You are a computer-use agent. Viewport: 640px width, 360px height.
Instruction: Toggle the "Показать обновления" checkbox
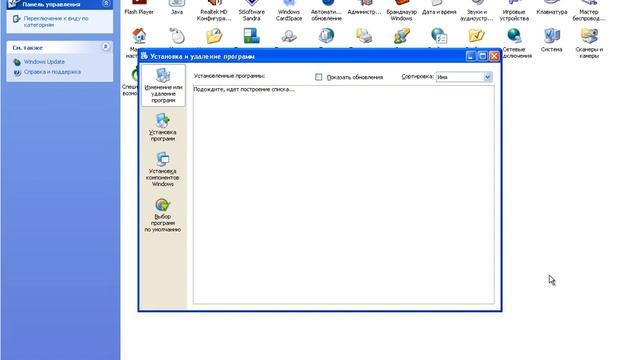(x=318, y=77)
